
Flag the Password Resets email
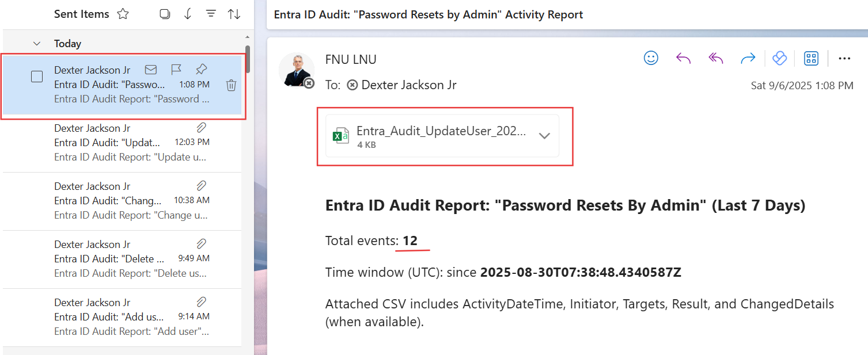click(x=176, y=70)
